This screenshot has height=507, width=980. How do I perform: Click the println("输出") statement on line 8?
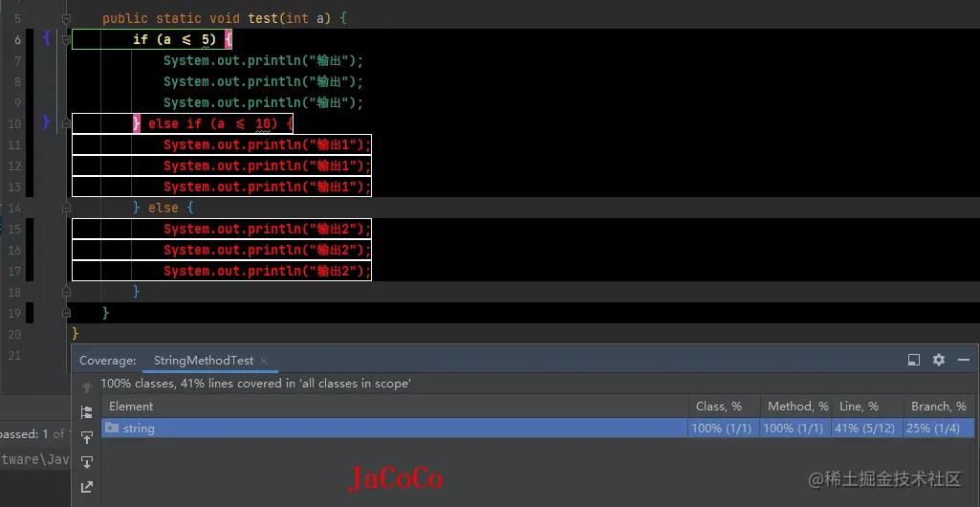click(263, 82)
